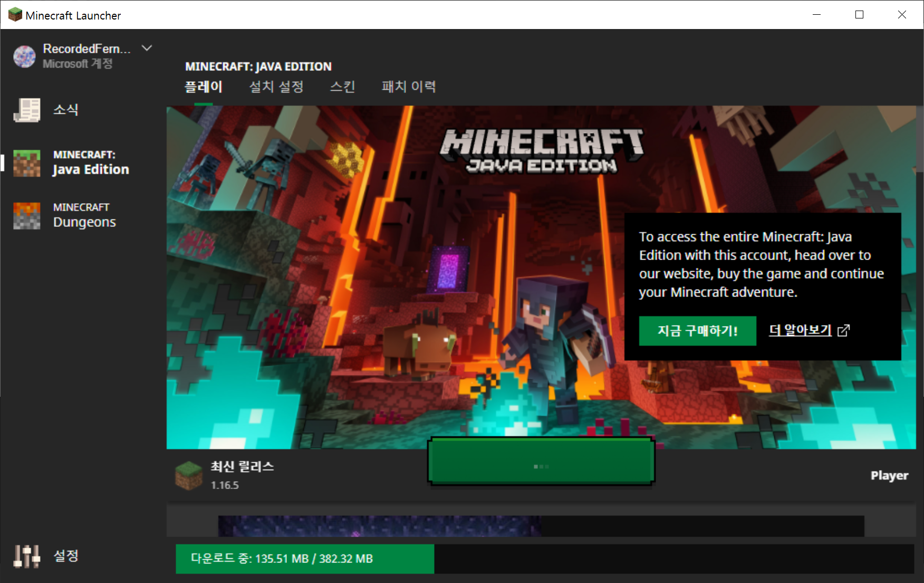
Task: Click the Minecraft Java Edition banner logo
Action: point(542,151)
